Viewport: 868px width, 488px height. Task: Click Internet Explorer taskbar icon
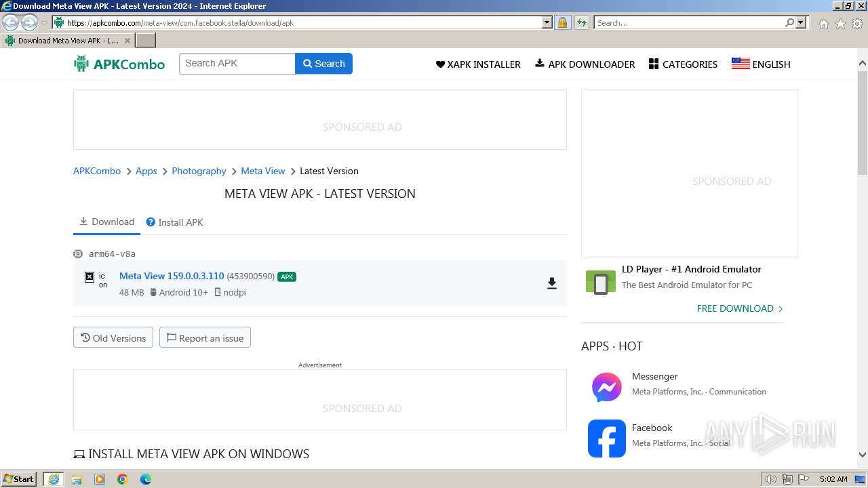(x=54, y=479)
